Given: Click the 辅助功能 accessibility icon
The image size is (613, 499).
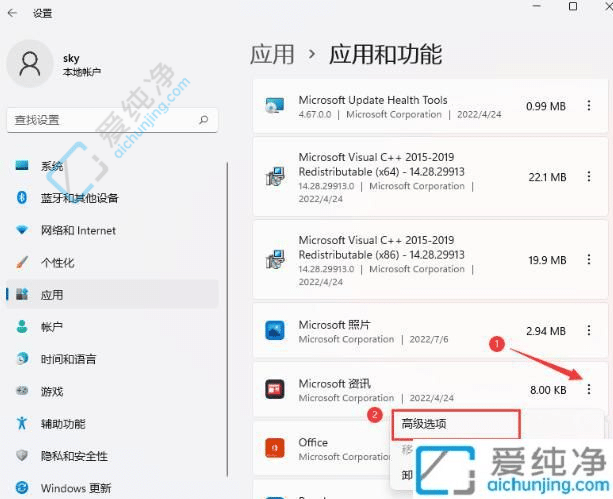Looking at the screenshot, I should pos(22,423).
